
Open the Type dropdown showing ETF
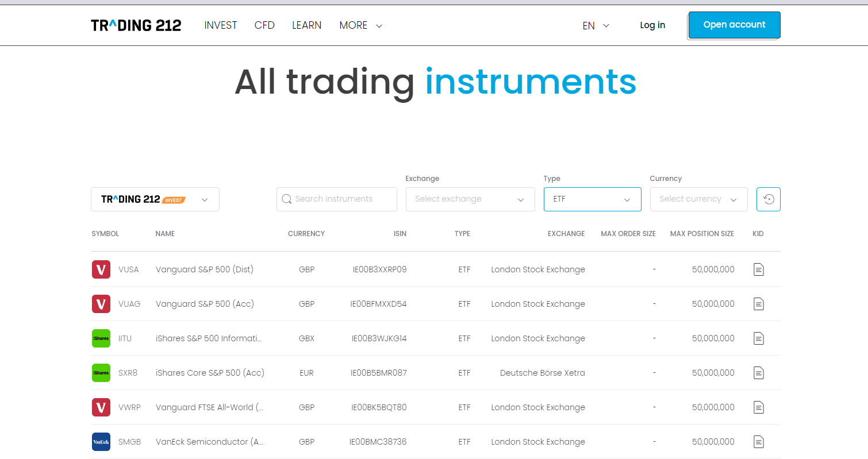[x=592, y=199]
